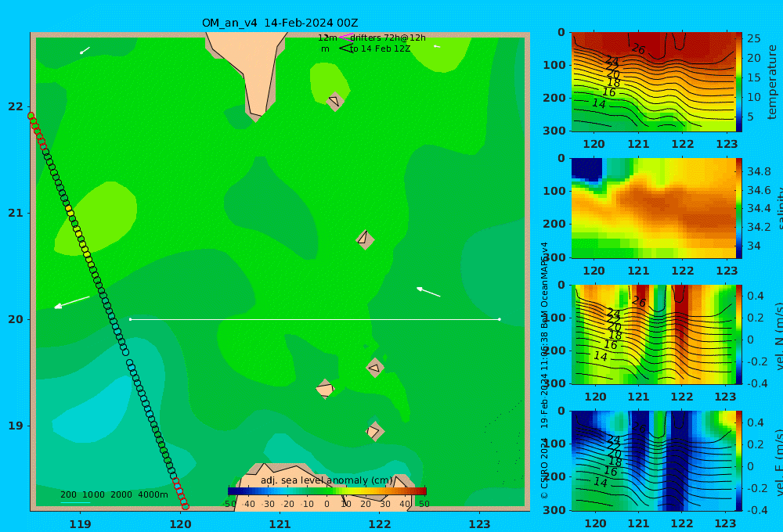This screenshot has height=532, width=783.
Task: Open the northward velocity section panel
Action: [653, 334]
